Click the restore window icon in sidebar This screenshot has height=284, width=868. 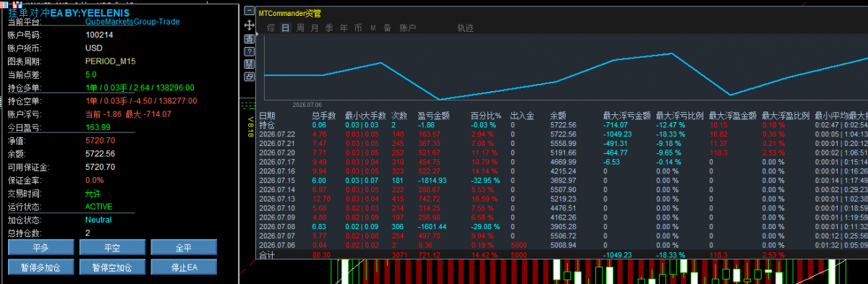pos(249,76)
